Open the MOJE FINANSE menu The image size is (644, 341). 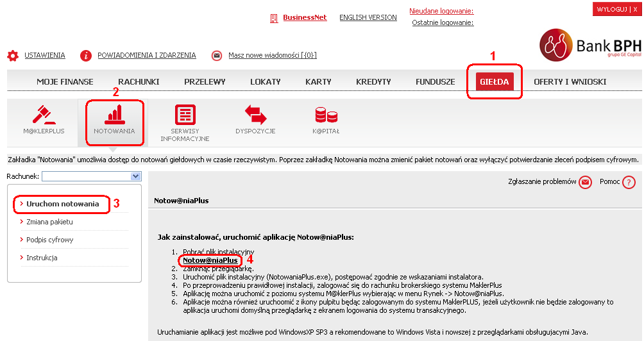65,81
